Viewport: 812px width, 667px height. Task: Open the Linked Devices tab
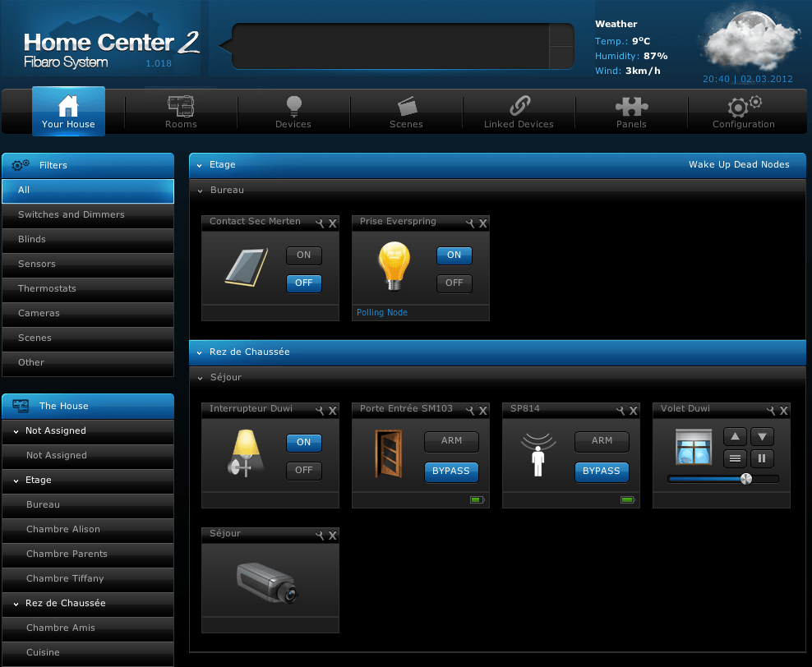(x=519, y=112)
